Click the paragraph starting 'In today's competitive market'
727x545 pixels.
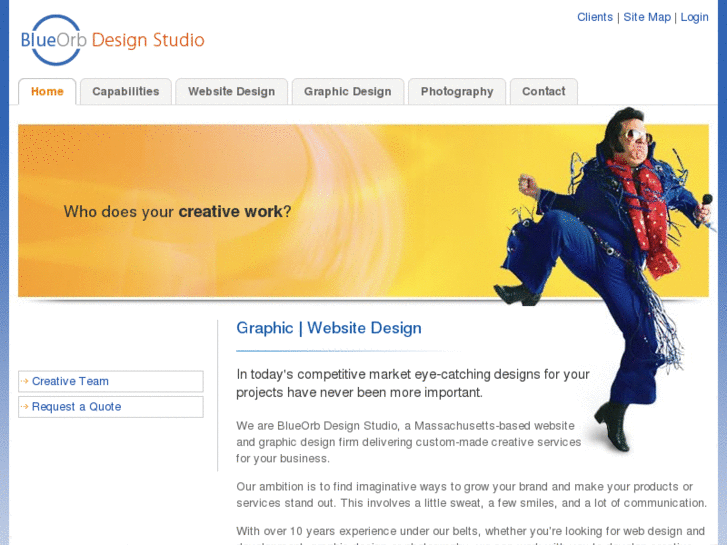pos(413,383)
